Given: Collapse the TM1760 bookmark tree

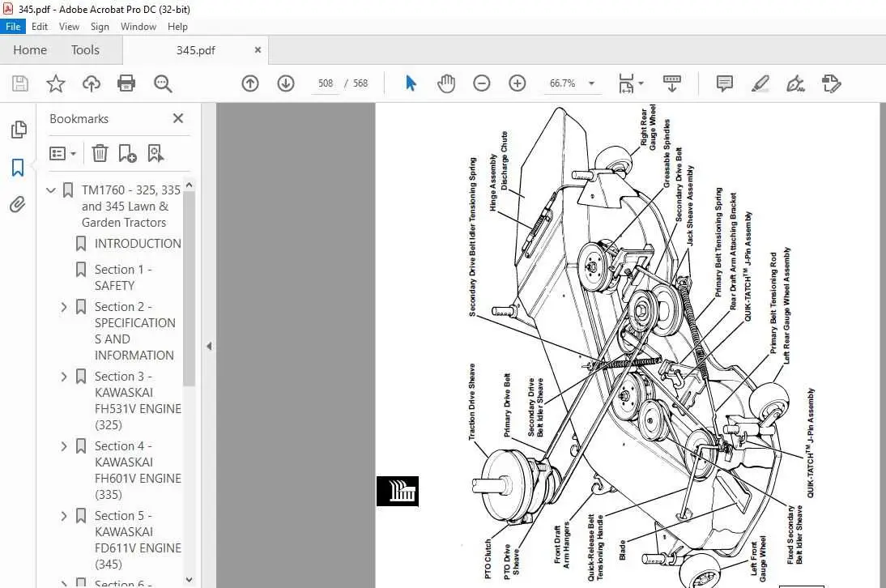Looking at the screenshot, I should [x=51, y=190].
